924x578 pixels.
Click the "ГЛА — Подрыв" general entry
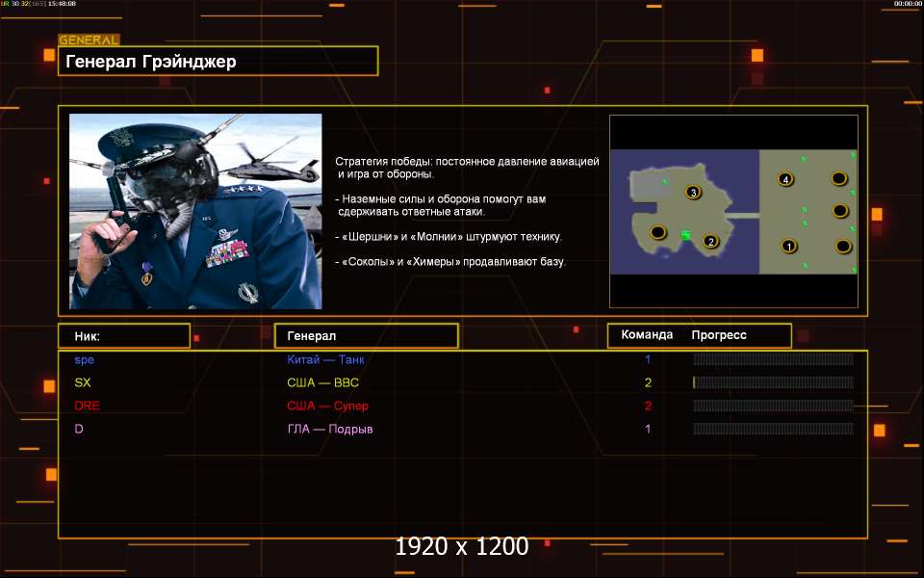click(x=329, y=429)
